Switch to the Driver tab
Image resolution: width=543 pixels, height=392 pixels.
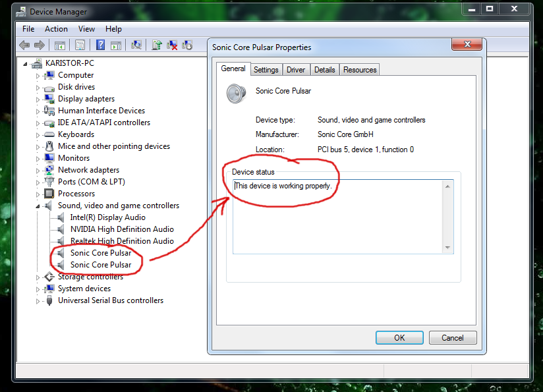tap(296, 70)
